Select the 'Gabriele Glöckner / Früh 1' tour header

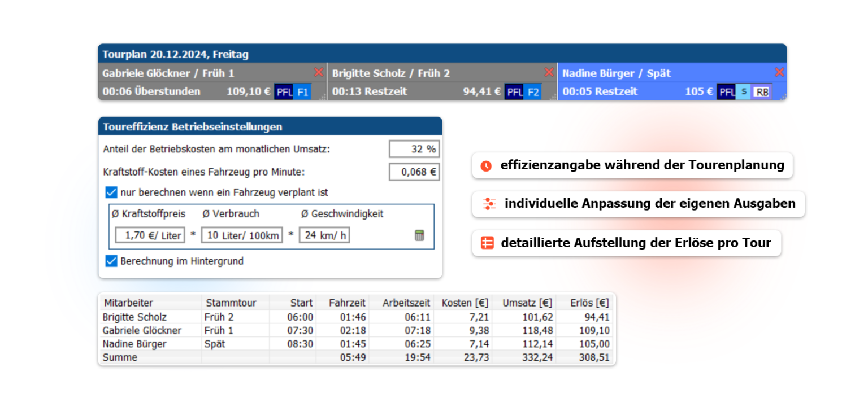click(x=170, y=73)
